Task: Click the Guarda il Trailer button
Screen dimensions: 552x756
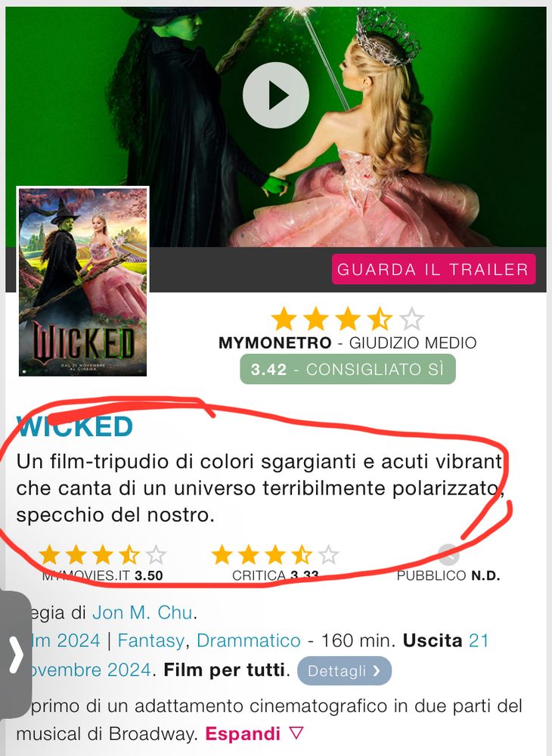Action: pyautogui.click(x=433, y=269)
